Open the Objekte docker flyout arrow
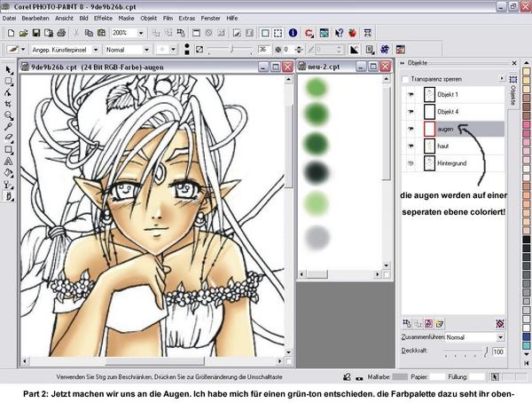The width and height of the screenshot is (532, 403). click(x=502, y=79)
